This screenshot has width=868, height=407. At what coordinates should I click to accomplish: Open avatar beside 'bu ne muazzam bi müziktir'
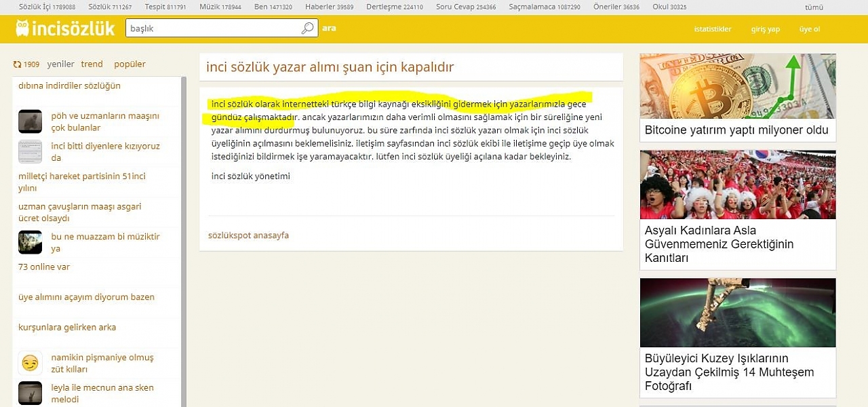coord(31,242)
